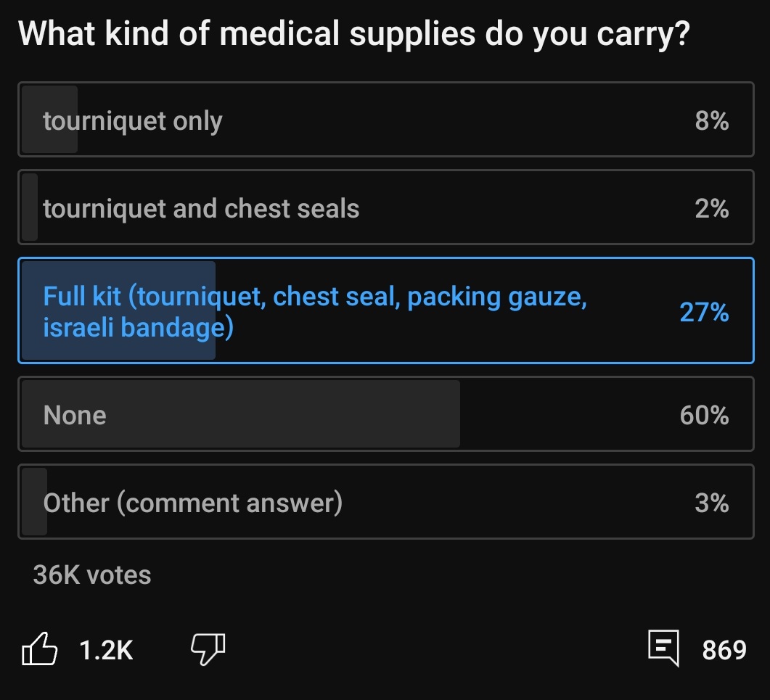770x700 pixels.
Task: Click the 60% result bar fill
Action: pos(290,415)
